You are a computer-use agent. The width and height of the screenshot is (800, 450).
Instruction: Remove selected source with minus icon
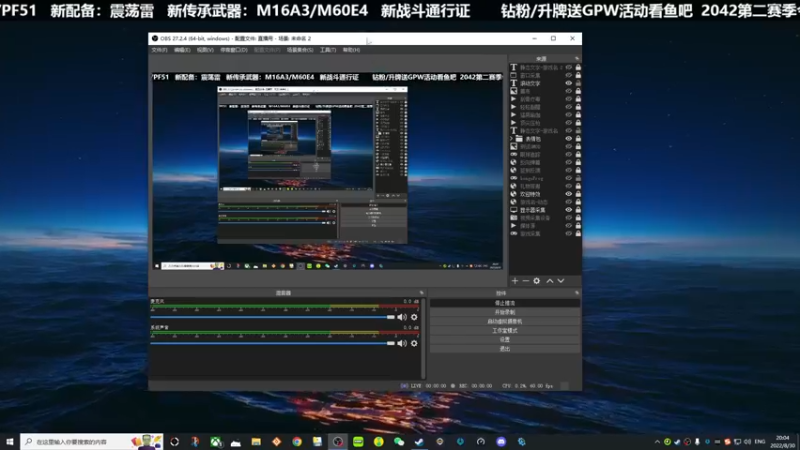526,281
